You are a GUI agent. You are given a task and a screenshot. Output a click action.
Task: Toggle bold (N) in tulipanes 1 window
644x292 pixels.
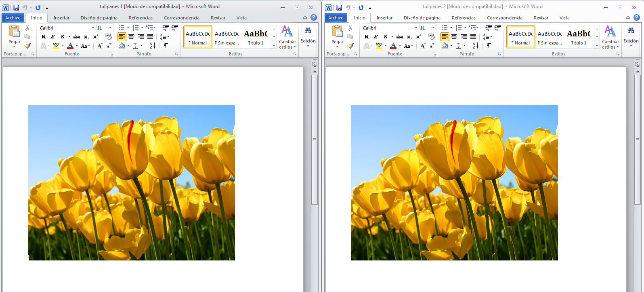click(x=44, y=37)
